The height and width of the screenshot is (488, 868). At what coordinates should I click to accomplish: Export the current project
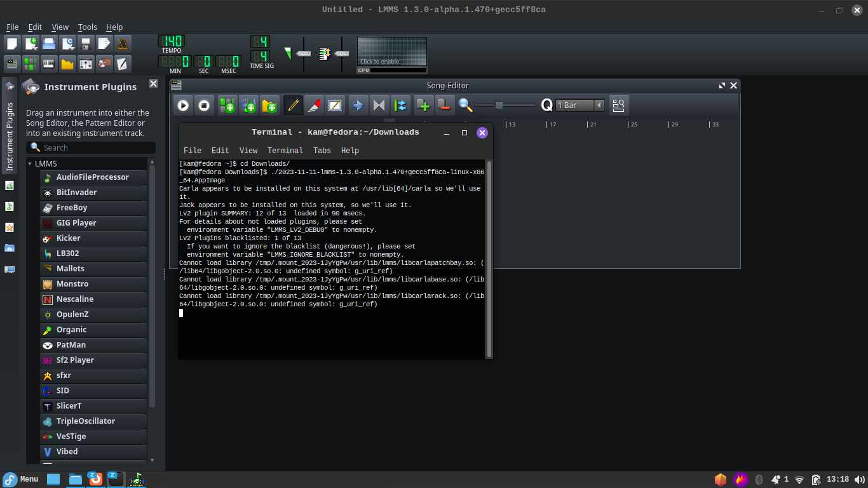[x=104, y=43]
